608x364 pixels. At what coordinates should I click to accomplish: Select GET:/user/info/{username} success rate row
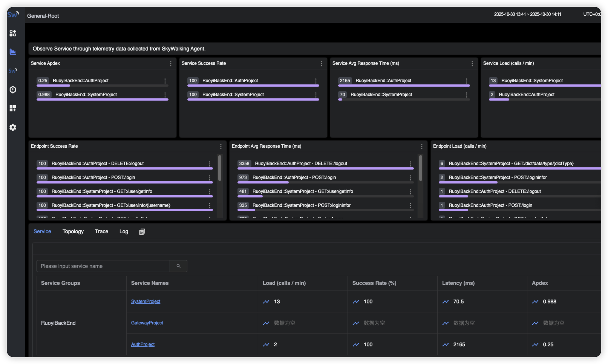[125, 206]
